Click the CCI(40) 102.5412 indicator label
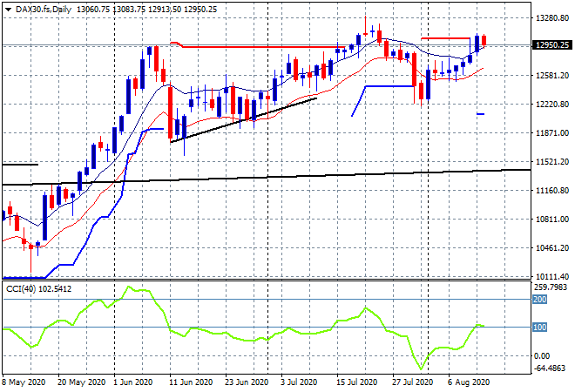575x392 pixels. (x=38, y=289)
